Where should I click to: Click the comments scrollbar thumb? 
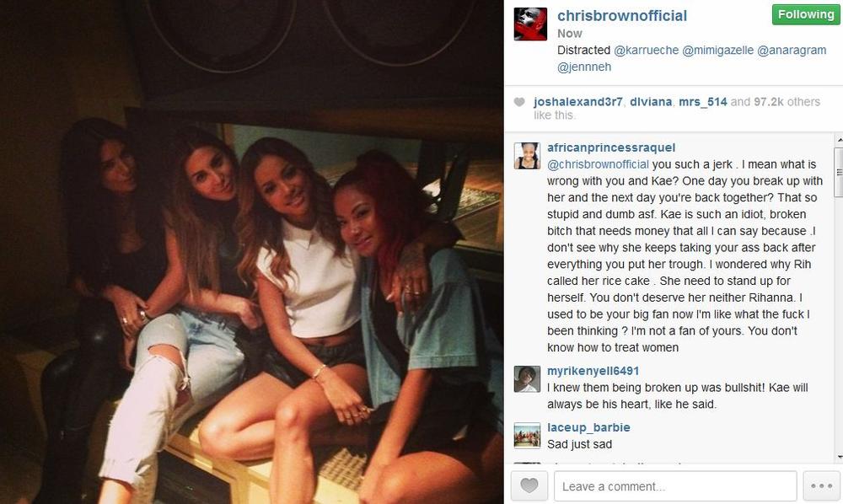coord(839,171)
